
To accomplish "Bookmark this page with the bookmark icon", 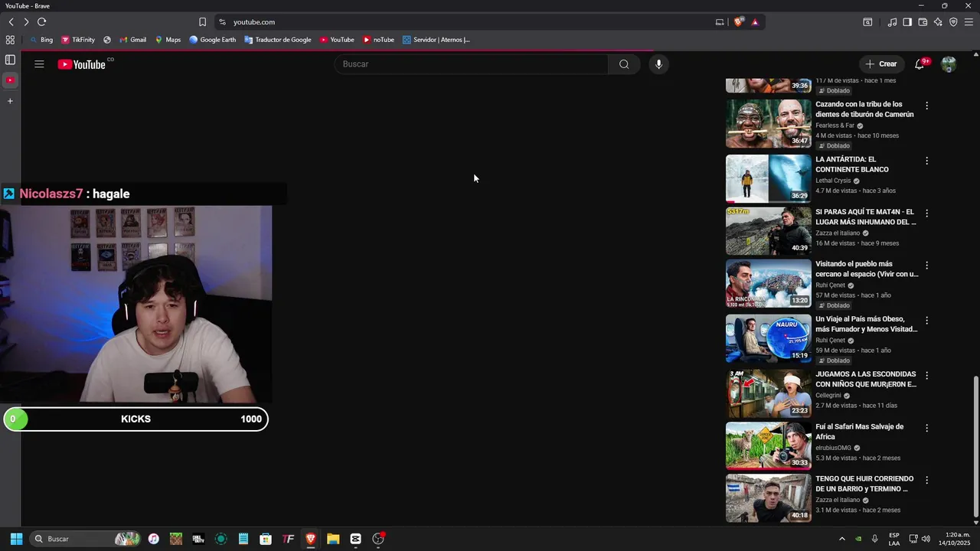I will [202, 22].
